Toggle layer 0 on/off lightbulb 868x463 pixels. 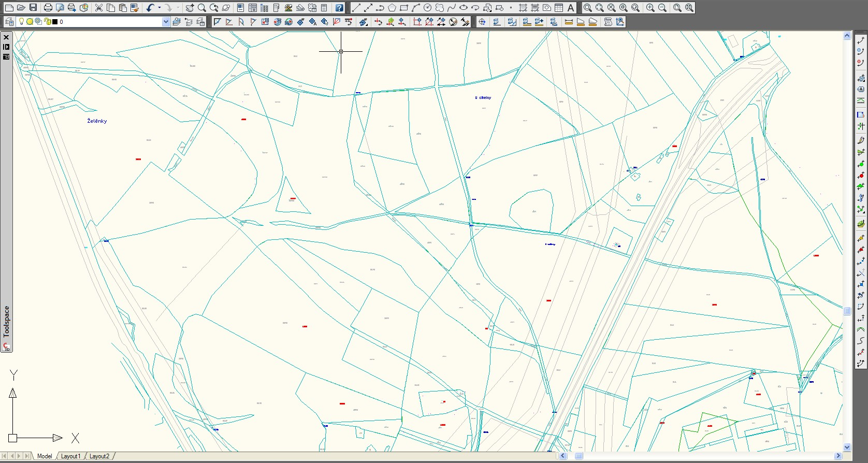pyautogui.click(x=21, y=22)
